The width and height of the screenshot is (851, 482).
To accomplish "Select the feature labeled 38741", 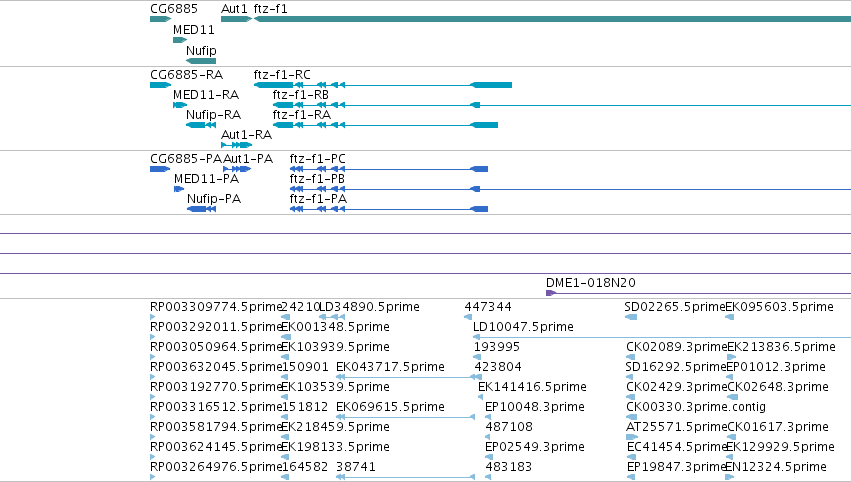I will point(355,466).
